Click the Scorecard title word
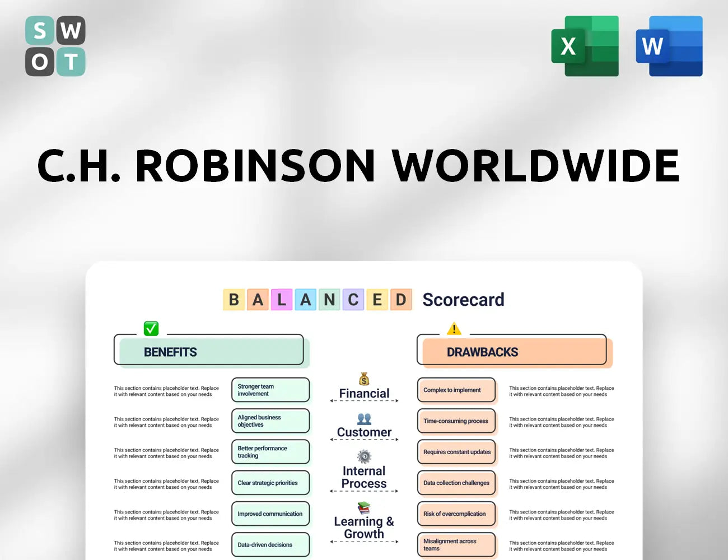The width and height of the screenshot is (728, 560). click(463, 300)
